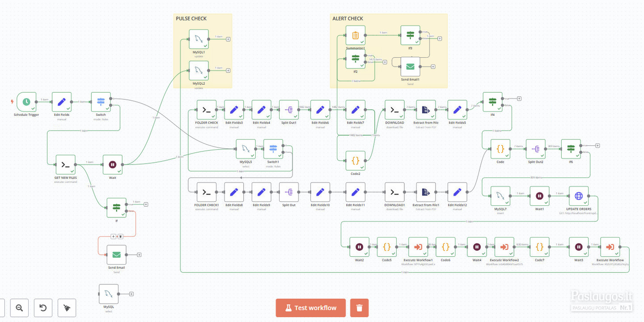Open the Edit Fields12 node
644x322 pixels.
pyautogui.click(x=457, y=192)
